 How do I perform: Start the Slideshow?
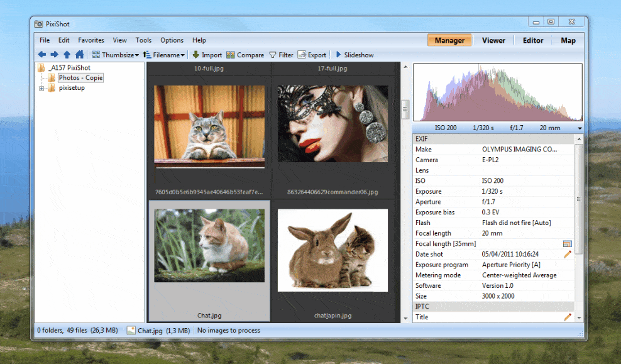click(354, 55)
